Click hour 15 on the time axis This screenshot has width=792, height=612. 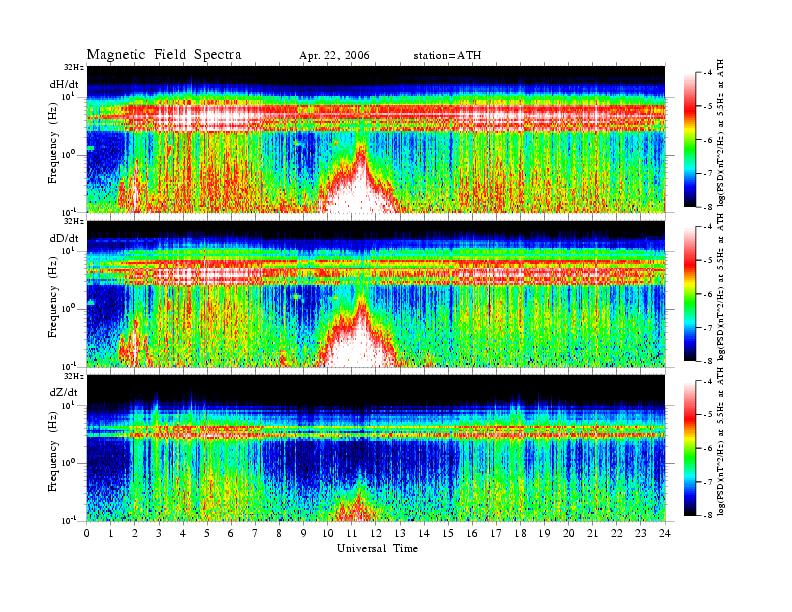(x=448, y=534)
